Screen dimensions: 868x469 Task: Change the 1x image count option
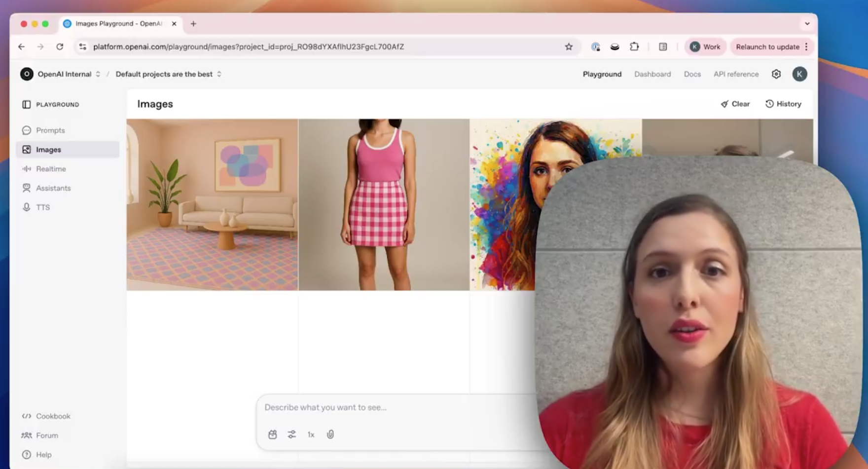point(311,434)
